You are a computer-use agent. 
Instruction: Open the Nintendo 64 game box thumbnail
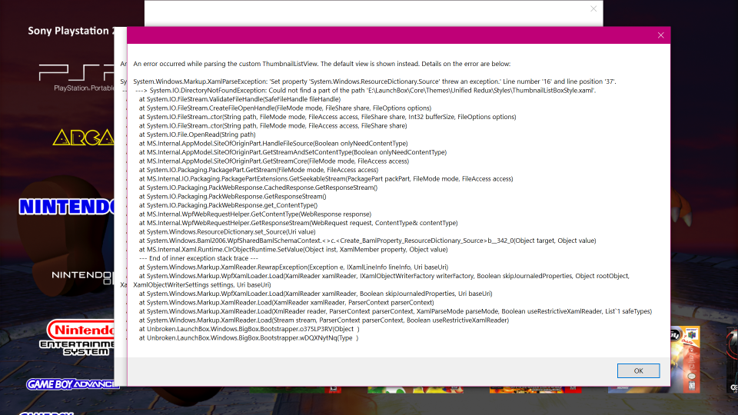click(x=685, y=359)
